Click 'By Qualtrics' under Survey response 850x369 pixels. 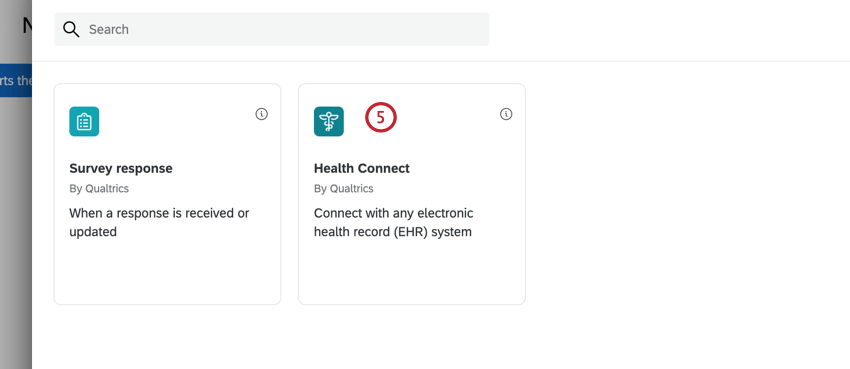tap(99, 189)
